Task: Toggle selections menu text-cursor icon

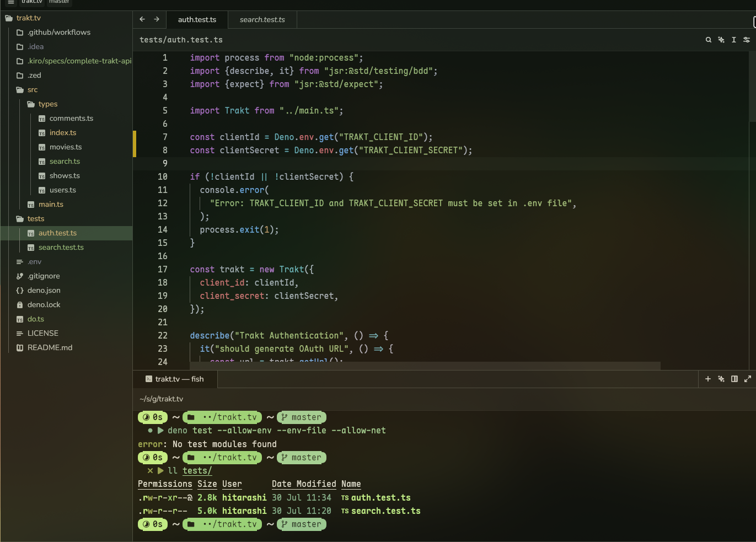Action: click(x=734, y=40)
